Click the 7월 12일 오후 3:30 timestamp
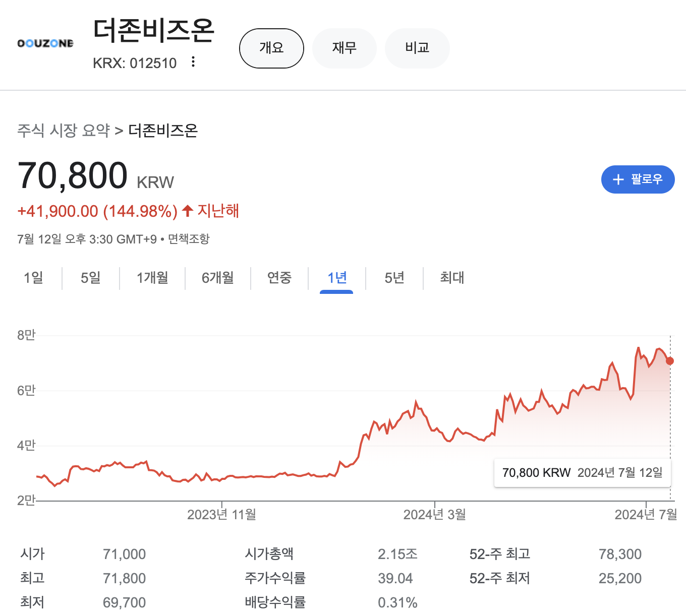This screenshot has width=686, height=616. [x=87, y=239]
